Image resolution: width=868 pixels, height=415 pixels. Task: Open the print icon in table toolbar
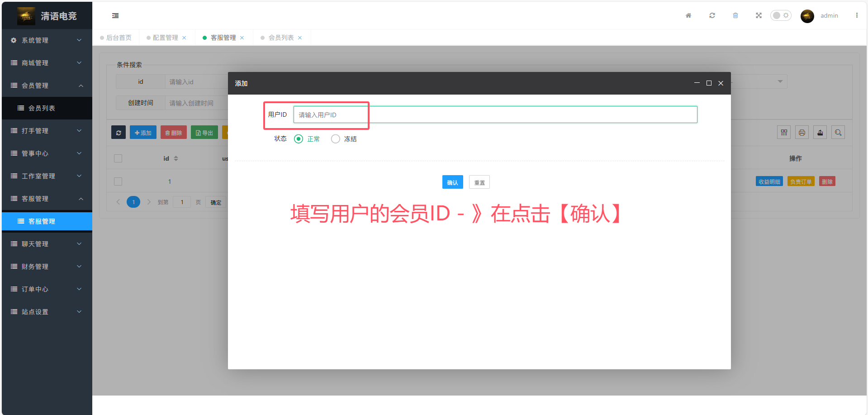tap(802, 133)
